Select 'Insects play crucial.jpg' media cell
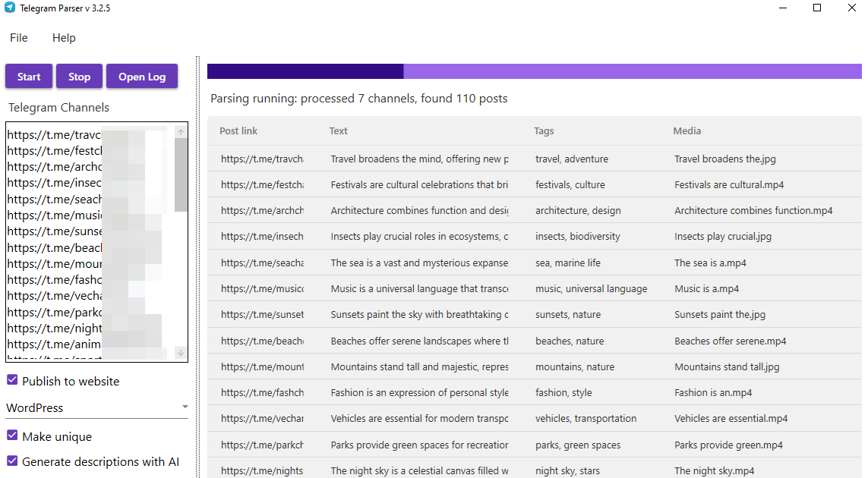This screenshot has width=868, height=478. (x=723, y=237)
